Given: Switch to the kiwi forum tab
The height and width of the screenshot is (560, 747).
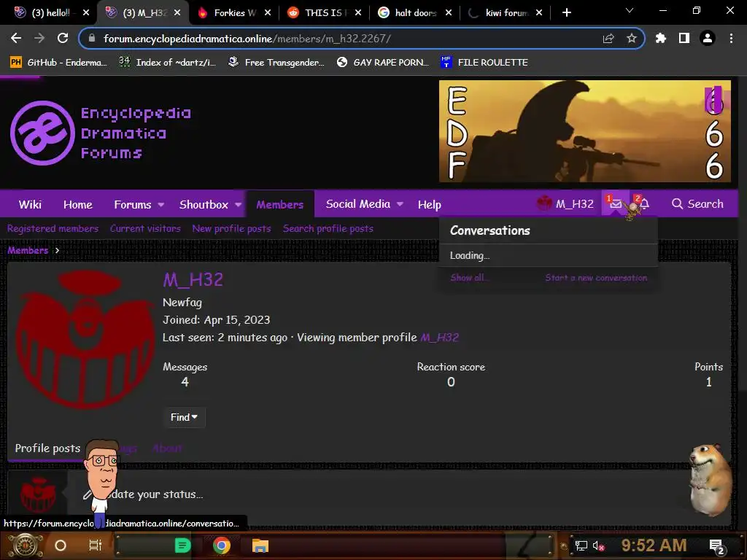Looking at the screenshot, I should (x=506, y=12).
